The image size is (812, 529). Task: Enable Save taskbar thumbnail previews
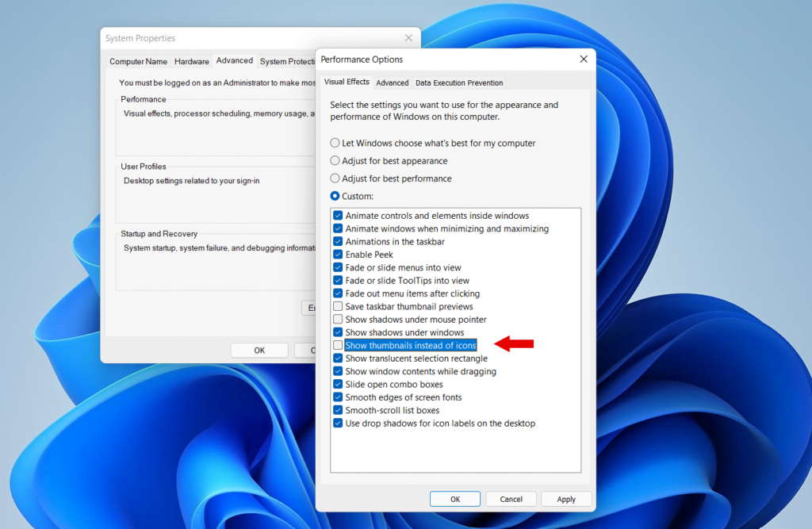(338, 306)
